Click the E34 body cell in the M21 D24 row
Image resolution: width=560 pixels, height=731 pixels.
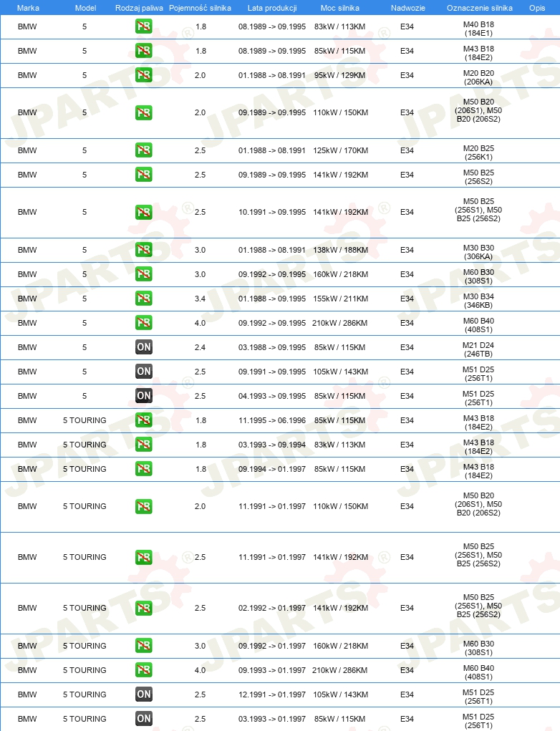click(407, 347)
